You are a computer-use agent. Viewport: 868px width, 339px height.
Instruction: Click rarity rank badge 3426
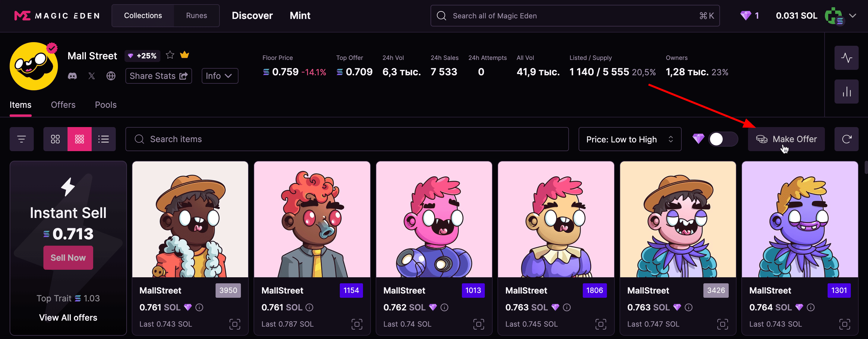click(x=716, y=290)
